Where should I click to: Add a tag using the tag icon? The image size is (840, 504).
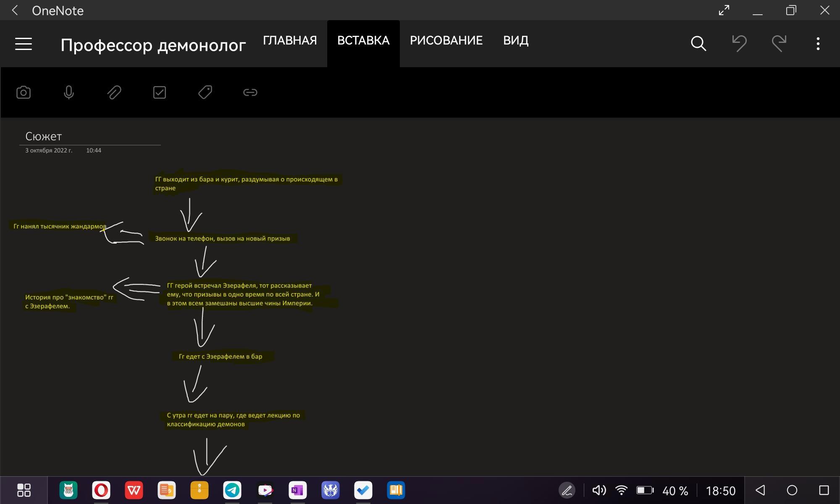(205, 92)
